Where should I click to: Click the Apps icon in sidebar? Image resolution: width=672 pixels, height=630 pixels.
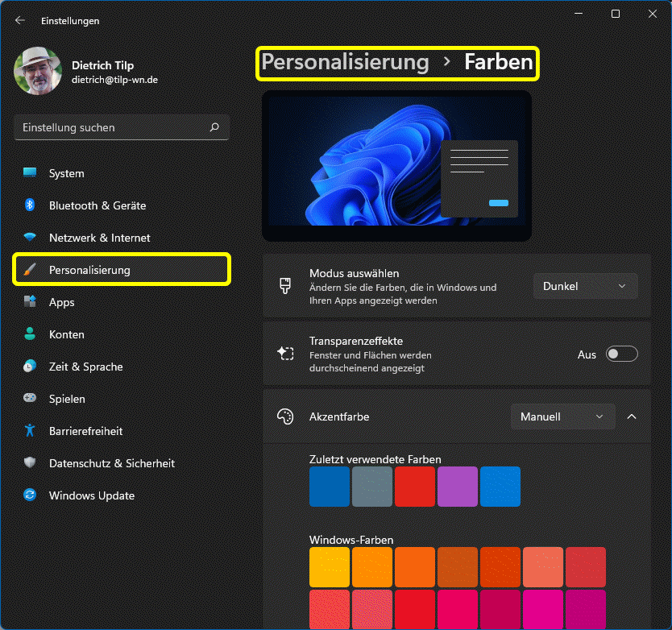point(30,302)
